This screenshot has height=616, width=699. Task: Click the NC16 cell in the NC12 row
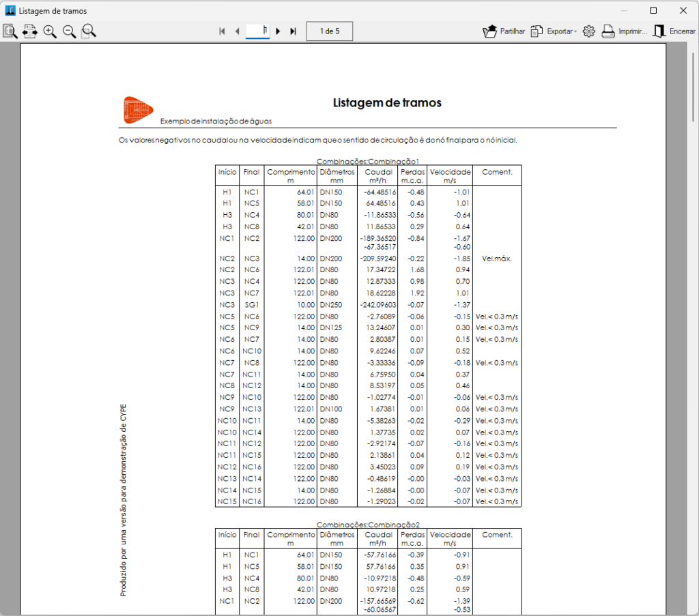(251, 467)
